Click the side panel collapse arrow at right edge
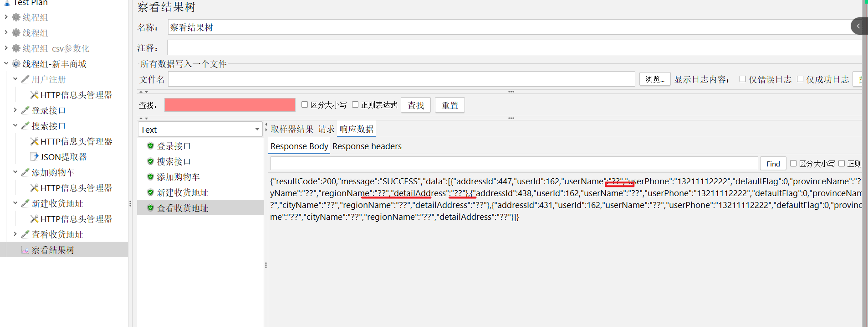This screenshot has width=868, height=327. tap(858, 26)
